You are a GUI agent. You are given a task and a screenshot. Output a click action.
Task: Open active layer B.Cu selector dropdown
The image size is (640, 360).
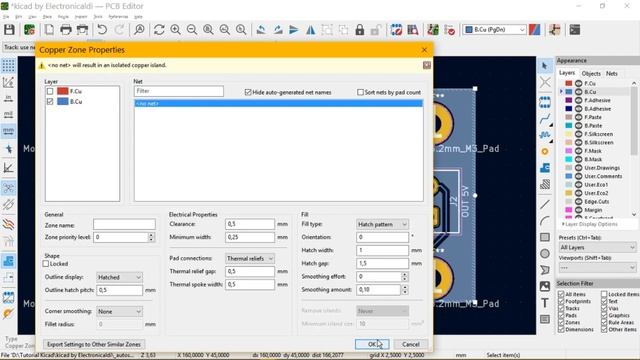[x=495, y=30]
